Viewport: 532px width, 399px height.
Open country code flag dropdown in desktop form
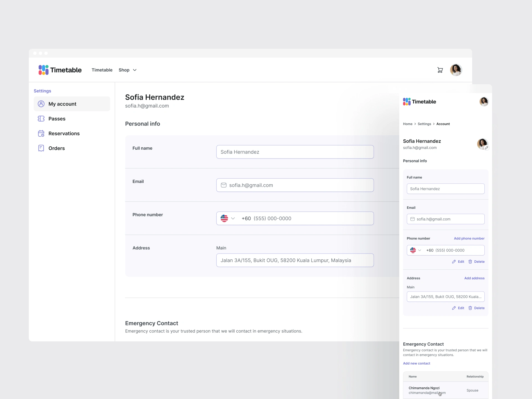point(228,218)
